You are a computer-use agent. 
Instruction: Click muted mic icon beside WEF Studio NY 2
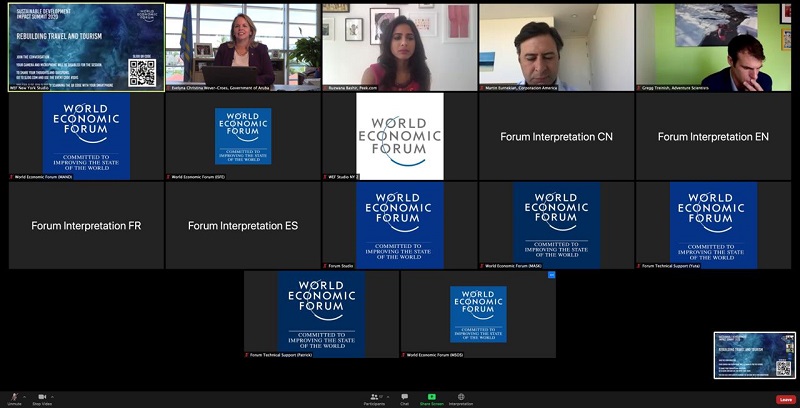(326, 177)
